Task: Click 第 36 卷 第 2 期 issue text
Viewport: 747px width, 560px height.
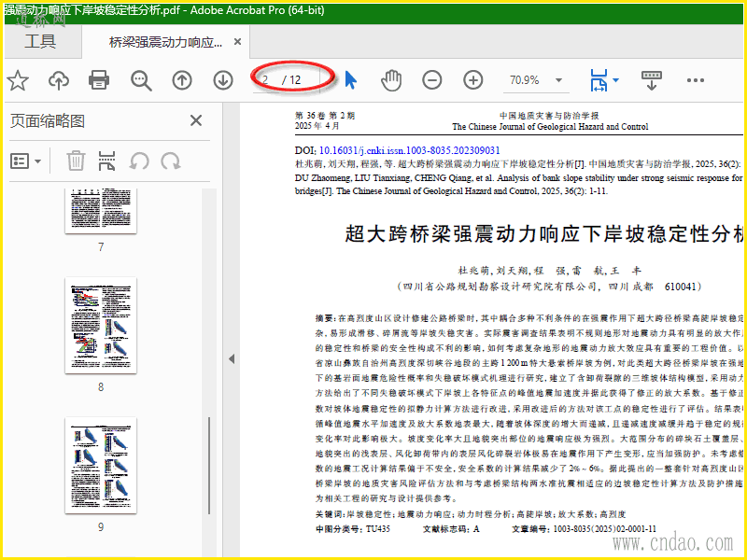Action: pyautogui.click(x=325, y=116)
